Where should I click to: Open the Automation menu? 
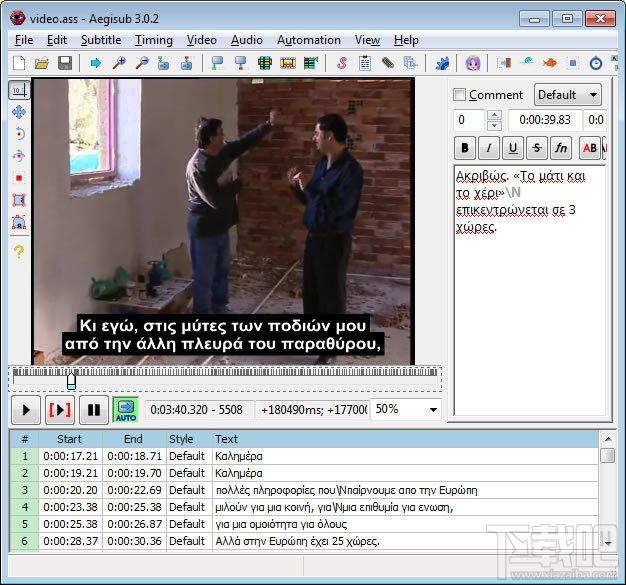[x=309, y=40]
